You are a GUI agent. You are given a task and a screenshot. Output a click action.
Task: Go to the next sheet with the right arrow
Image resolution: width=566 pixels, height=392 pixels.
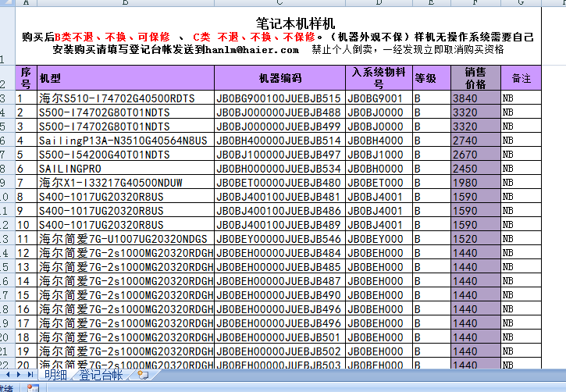[19, 375]
